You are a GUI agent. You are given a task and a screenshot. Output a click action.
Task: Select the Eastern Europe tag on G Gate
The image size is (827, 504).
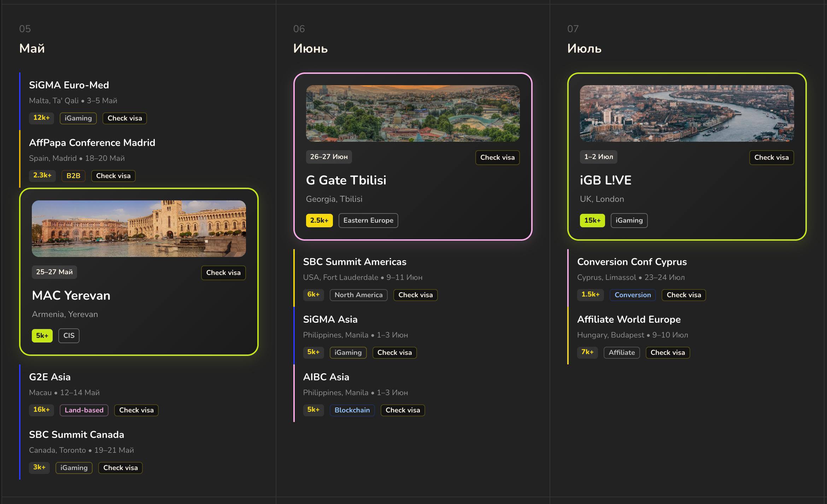(368, 220)
